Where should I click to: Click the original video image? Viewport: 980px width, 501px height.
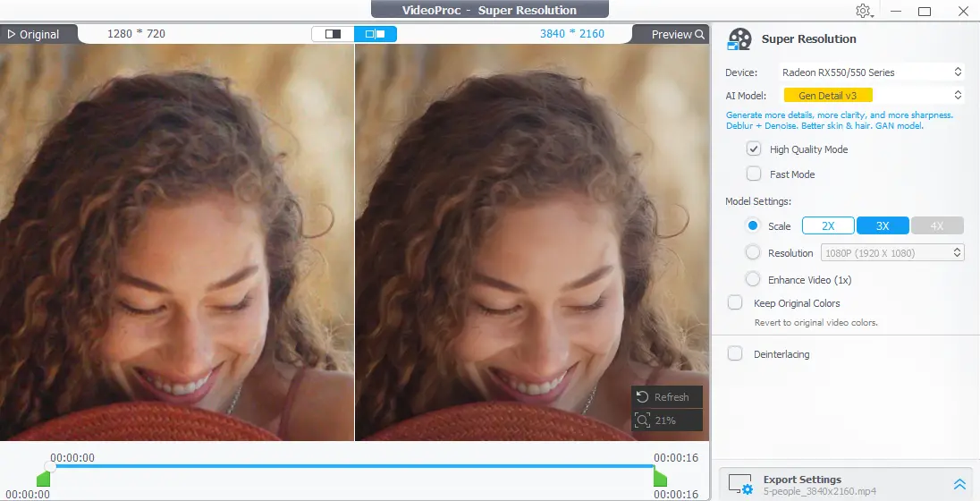coord(177,242)
